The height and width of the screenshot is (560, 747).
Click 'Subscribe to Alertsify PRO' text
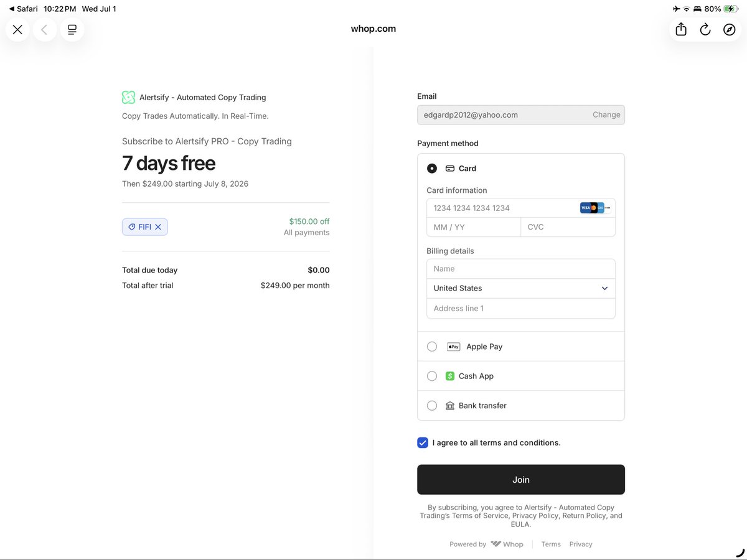point(207,141)
